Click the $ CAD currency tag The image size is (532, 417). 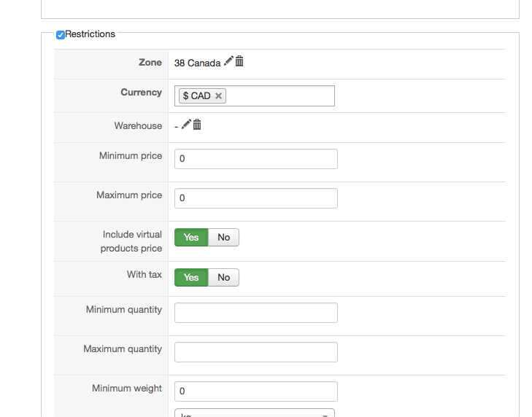coord(196,96)
